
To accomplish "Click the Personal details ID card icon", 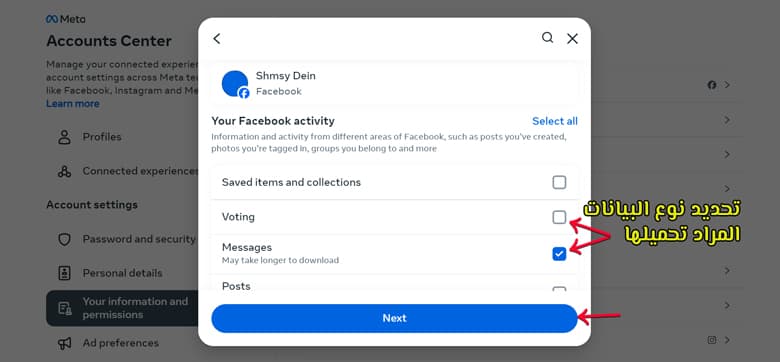I will [64, 273].
